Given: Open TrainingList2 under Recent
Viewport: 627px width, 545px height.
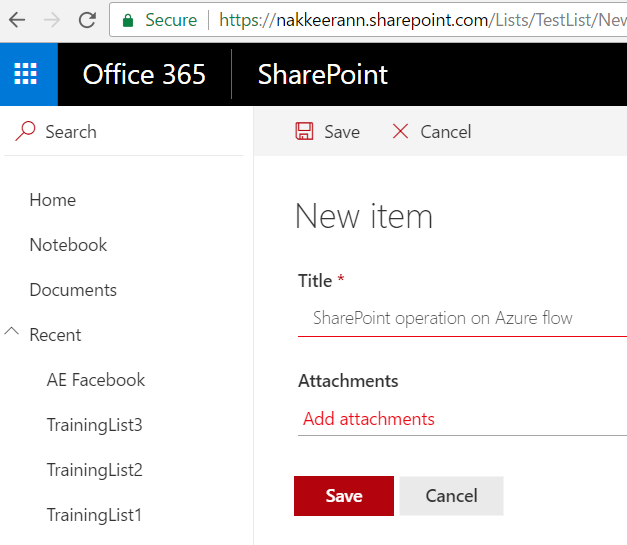Looking at the screenshot, I should pos(94,470).
